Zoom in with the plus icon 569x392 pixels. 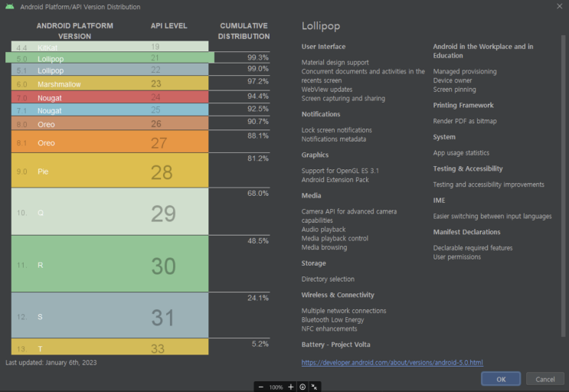pos(291,387)
